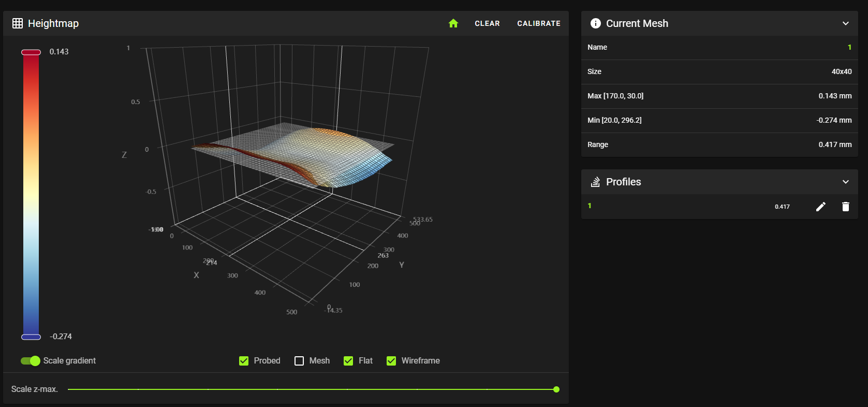The height and width of the screenshot is (407, 868).
Task: Click the CALIBRATE button
Action: point(539,23)
